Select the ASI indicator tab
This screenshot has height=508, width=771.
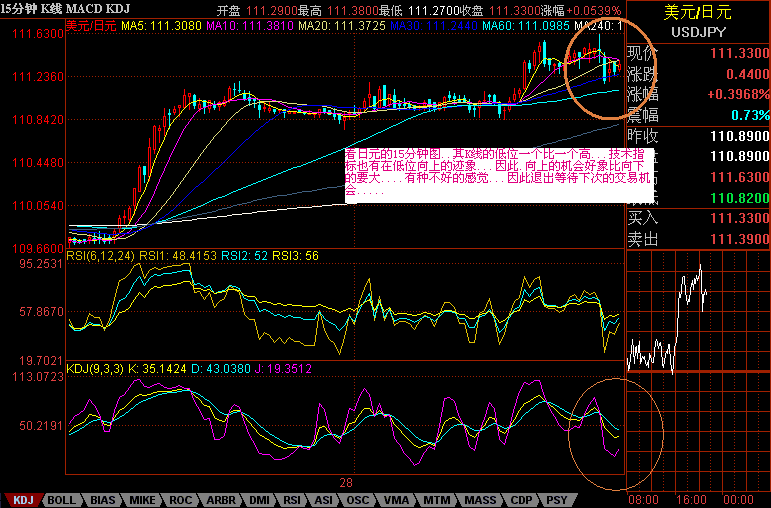[323, 500]
